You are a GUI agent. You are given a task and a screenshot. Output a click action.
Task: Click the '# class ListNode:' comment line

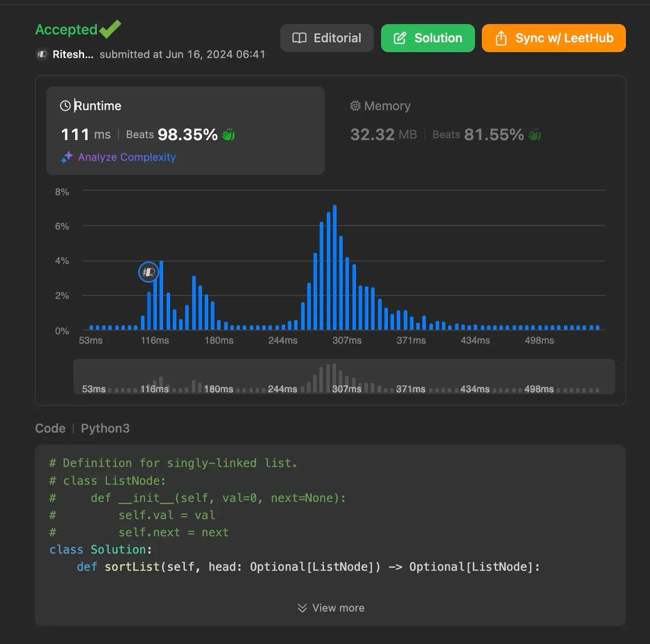(108, 480)
